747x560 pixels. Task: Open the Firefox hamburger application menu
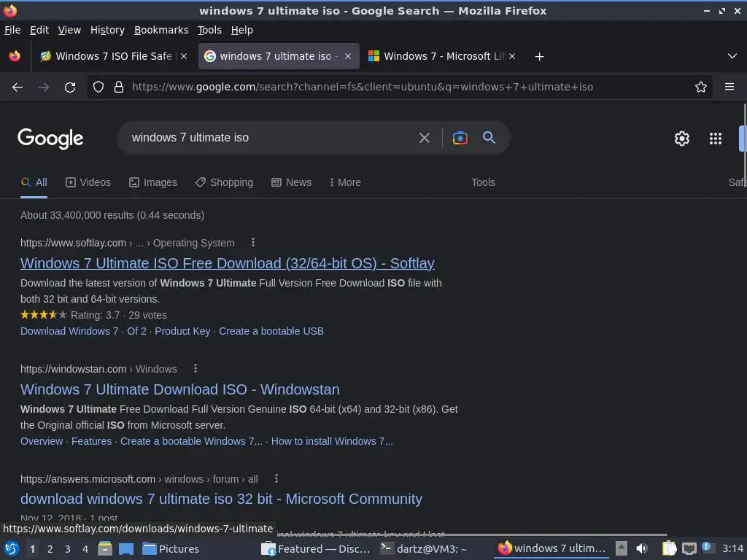coord(729,87)
